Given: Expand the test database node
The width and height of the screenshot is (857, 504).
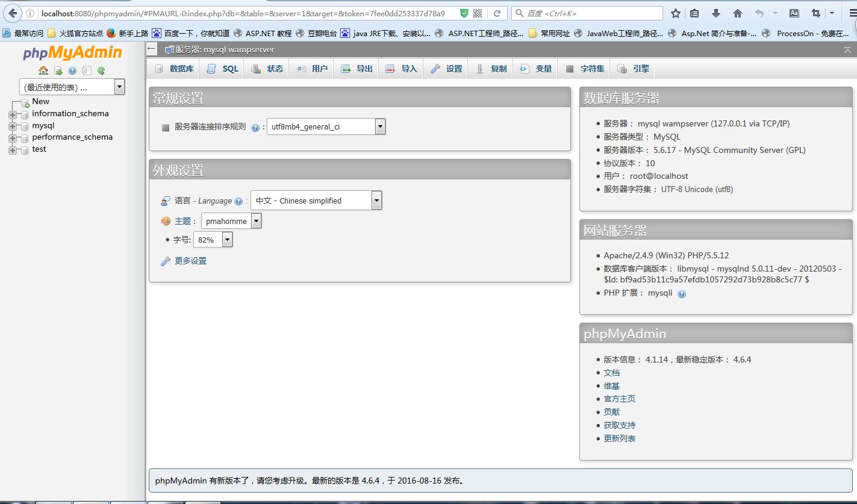Looking at the screenshot, I should click(13, 150).
